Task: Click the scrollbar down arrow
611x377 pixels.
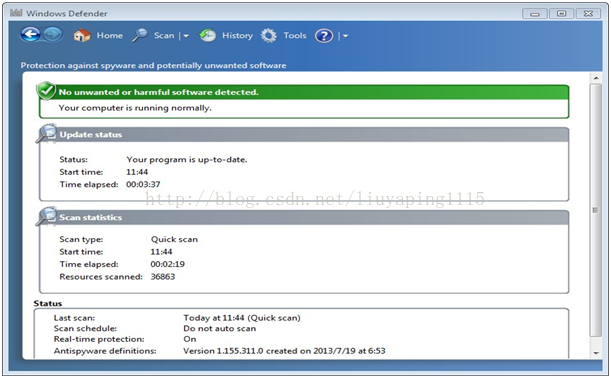Action: 596,353
